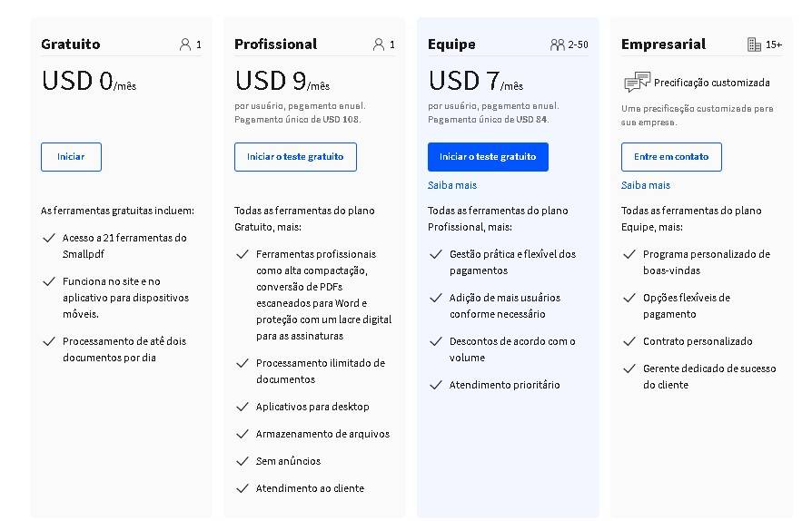Click the building icon next to 15+ in Empresarial
The image size is (812, 521).
coord(754,44)
